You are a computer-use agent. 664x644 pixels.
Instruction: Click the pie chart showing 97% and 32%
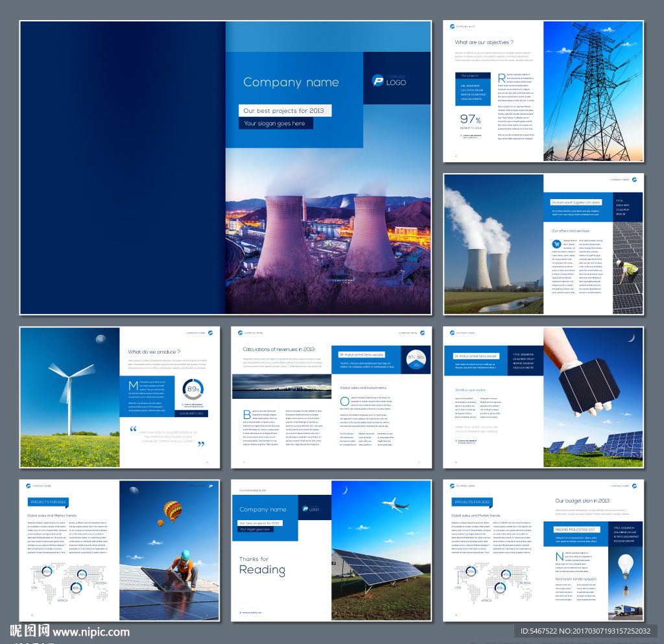coord(416,359)
